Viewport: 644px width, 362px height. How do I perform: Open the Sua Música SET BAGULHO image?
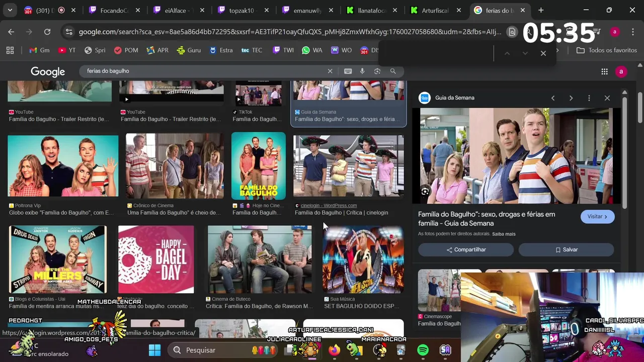tap(363, 259)
